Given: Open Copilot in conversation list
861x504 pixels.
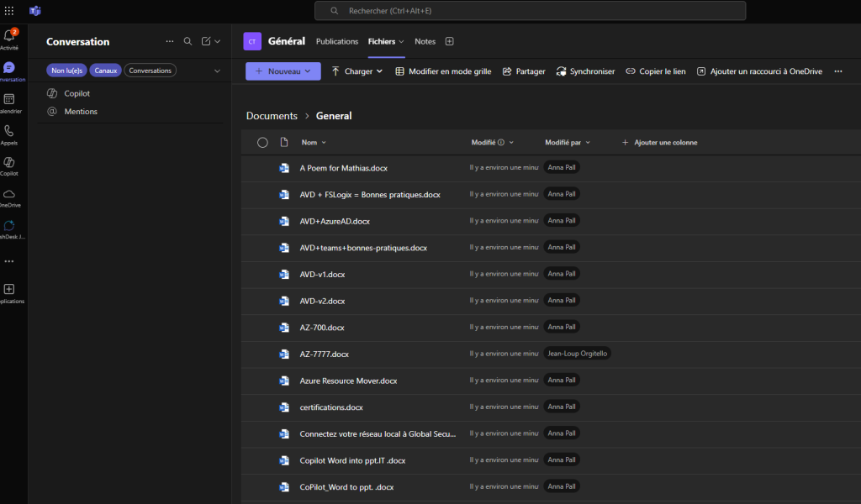Looking at the screenshot, I should tap(77, 93).
